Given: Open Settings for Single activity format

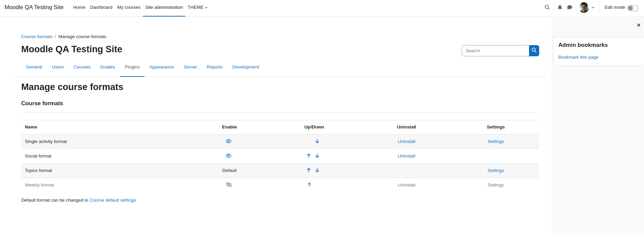Looking at the screenshot, I should coord(495,142).
